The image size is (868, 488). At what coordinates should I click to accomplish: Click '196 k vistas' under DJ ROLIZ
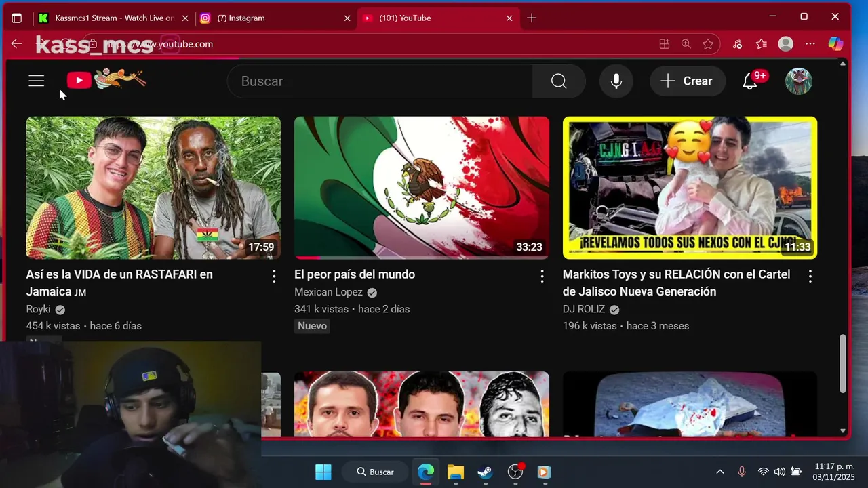coord(590,326)
